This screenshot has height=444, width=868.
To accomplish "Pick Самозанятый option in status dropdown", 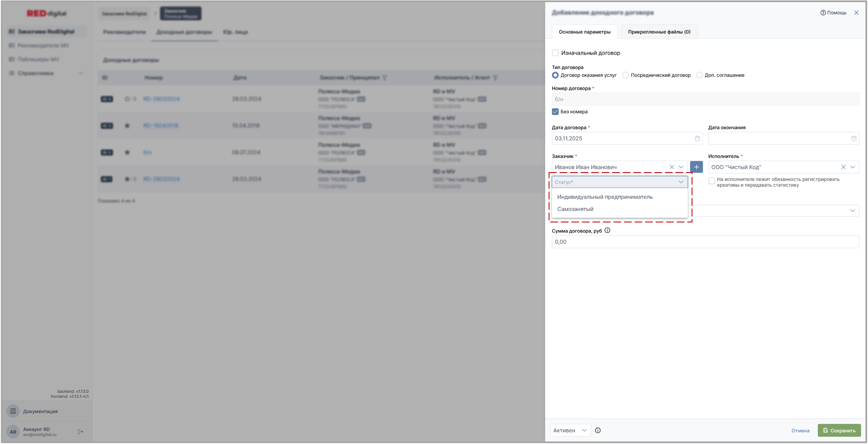I will (575, 209).
